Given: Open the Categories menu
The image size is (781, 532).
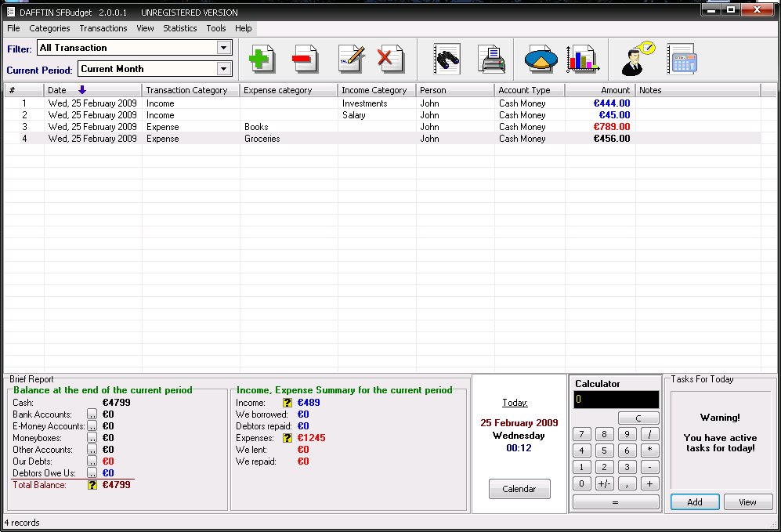Looking at the screenshot, I should (x=49, y=28).
